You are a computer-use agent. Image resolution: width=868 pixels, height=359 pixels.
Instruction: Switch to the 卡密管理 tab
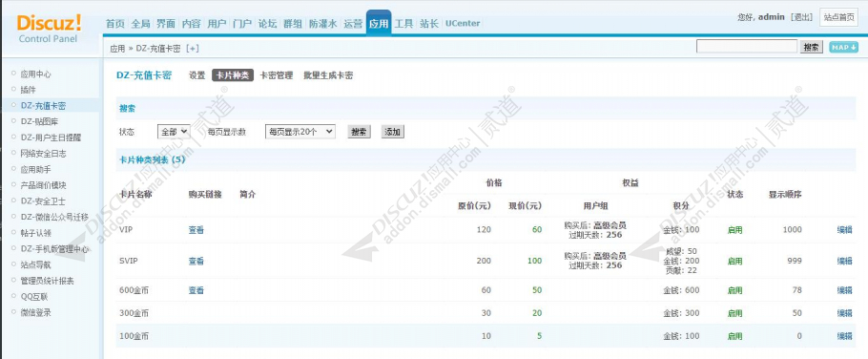[x=277, y=75]
